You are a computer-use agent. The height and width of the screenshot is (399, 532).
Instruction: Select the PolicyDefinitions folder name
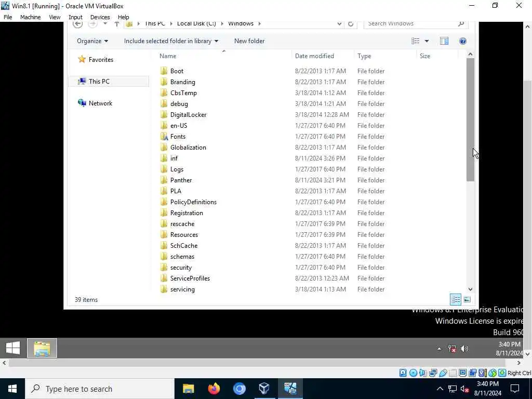coord(193,202)
